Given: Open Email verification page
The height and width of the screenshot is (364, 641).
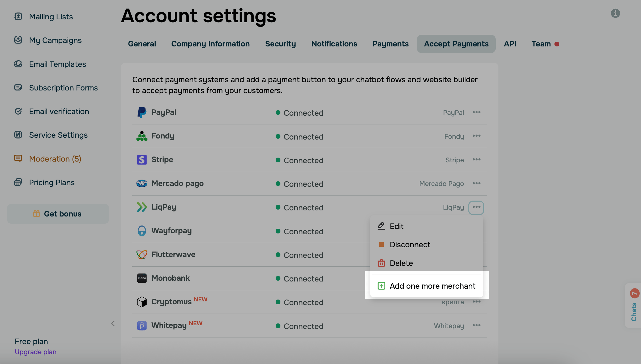Looking at the screenshot, I should [59, 111].
